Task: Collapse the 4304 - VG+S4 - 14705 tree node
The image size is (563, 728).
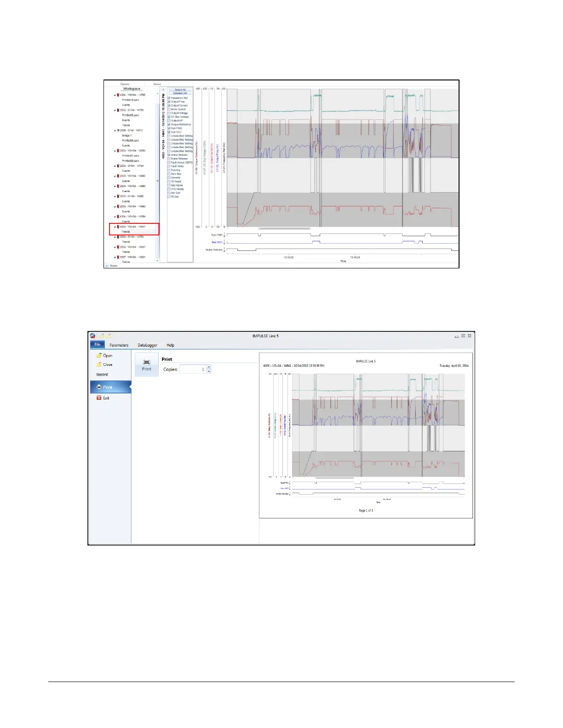Action: (x=115, y=95)
